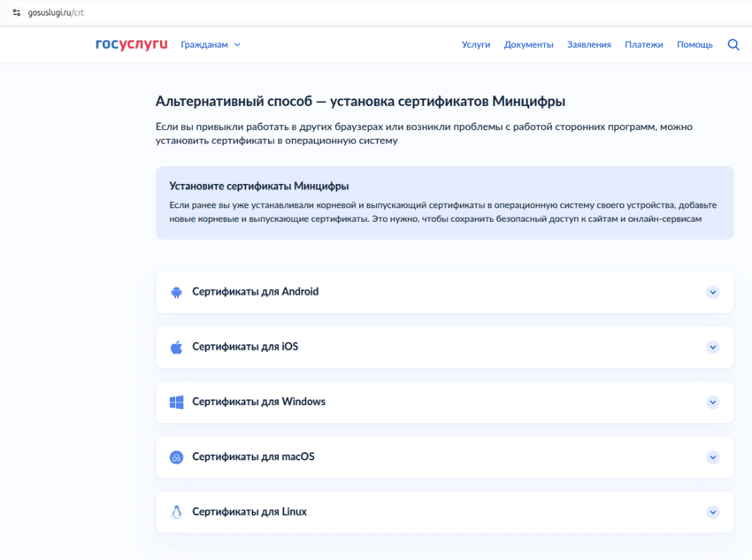The width and height of the screenshot is (752, 560).
Task: Select the Сертификаты для iOS title
Action: (245, 347)
